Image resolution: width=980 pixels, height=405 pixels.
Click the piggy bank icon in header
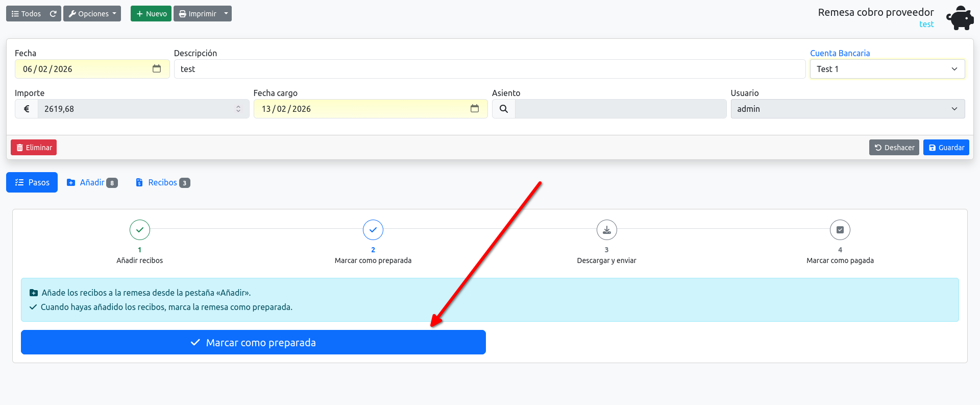click(x=960, y=18)
